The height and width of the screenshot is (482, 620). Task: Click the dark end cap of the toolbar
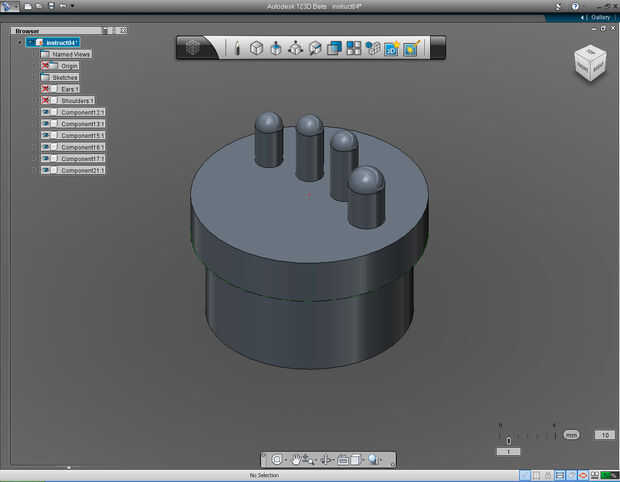tap(438, 48)
